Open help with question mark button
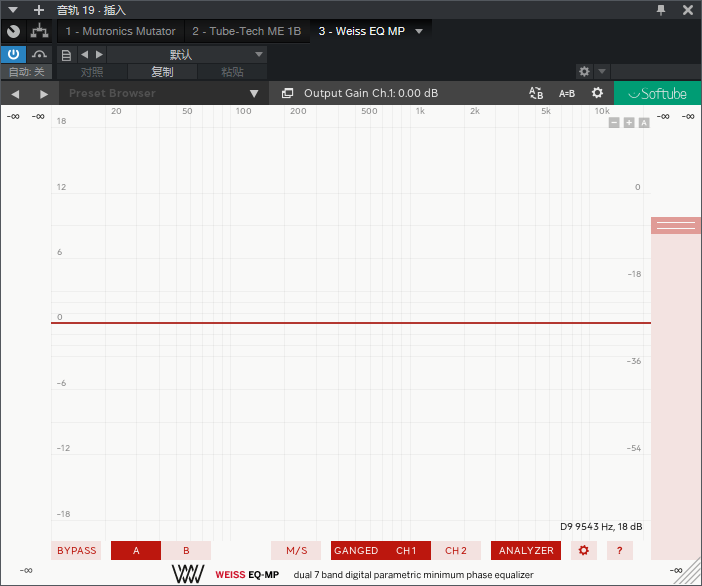702x586 pixels. coord(620,551)
